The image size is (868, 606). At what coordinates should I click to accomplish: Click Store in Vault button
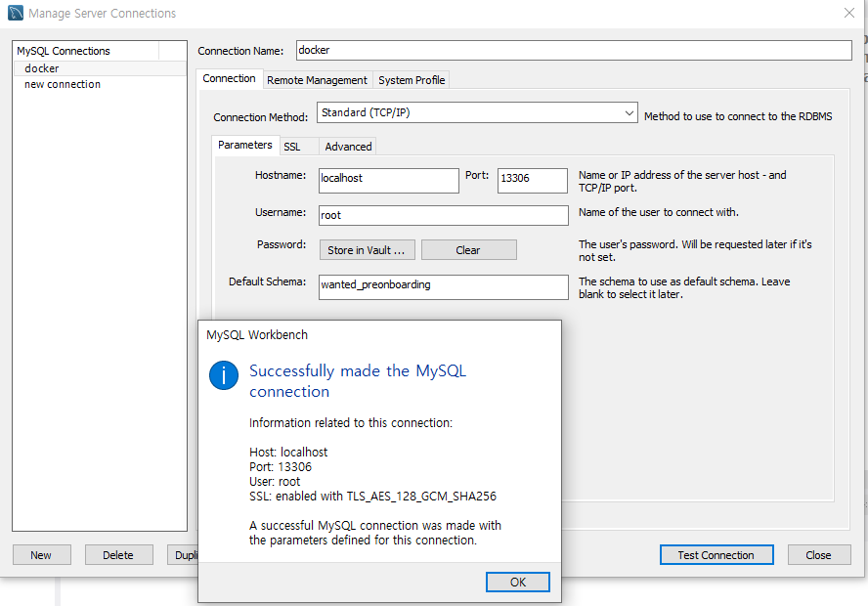click(x=367, y=250)
